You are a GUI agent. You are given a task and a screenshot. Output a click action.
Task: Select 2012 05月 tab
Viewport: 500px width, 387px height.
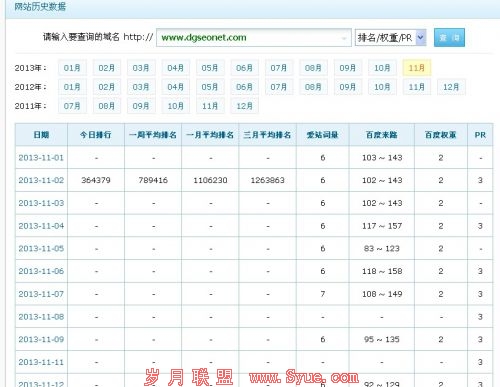click(x=210, y=87)
